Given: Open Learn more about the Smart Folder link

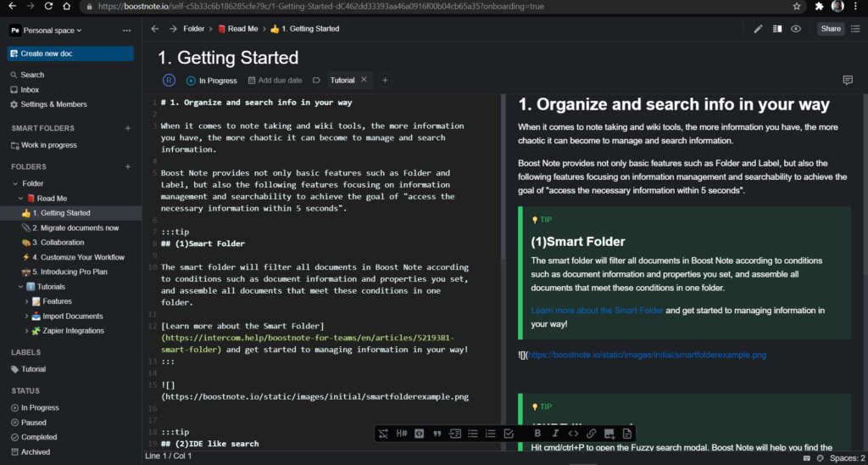Looking at the screenshot, I should pos(597,311).
